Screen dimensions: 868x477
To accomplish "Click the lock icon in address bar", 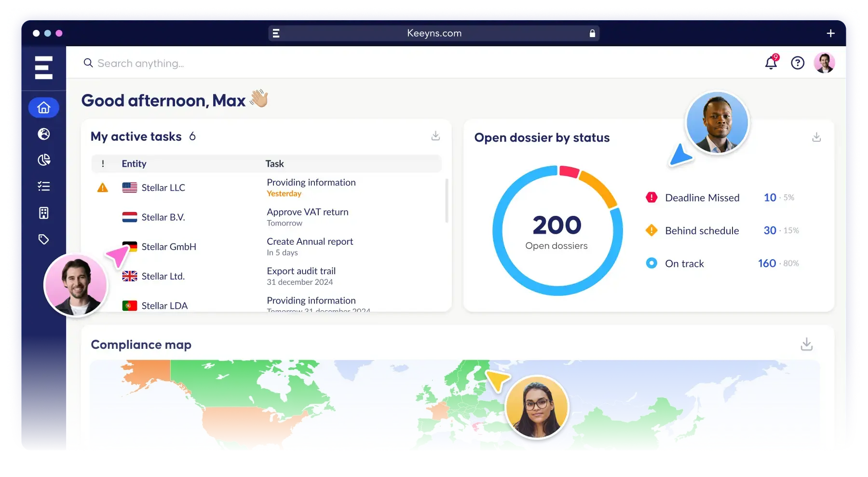I will click(592, 33).
